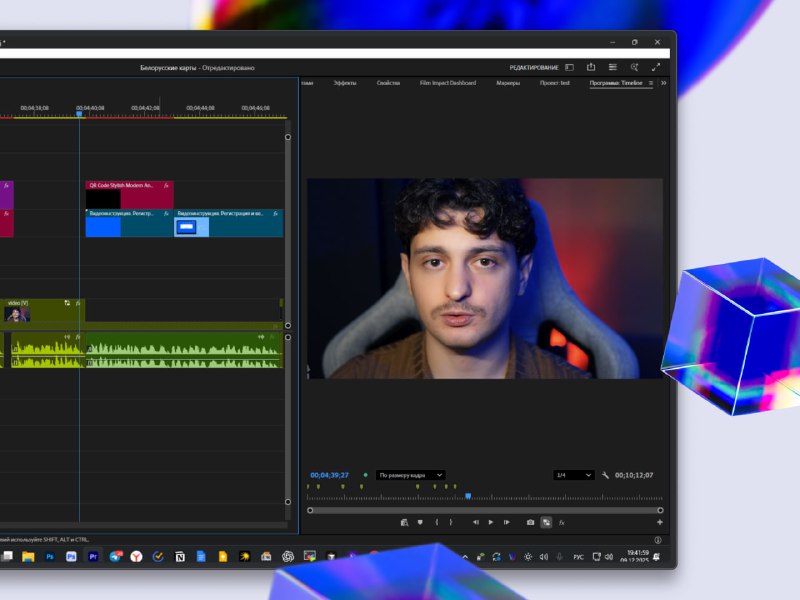
Task: Add a marker with the marker icon
Action: (420, 522)
